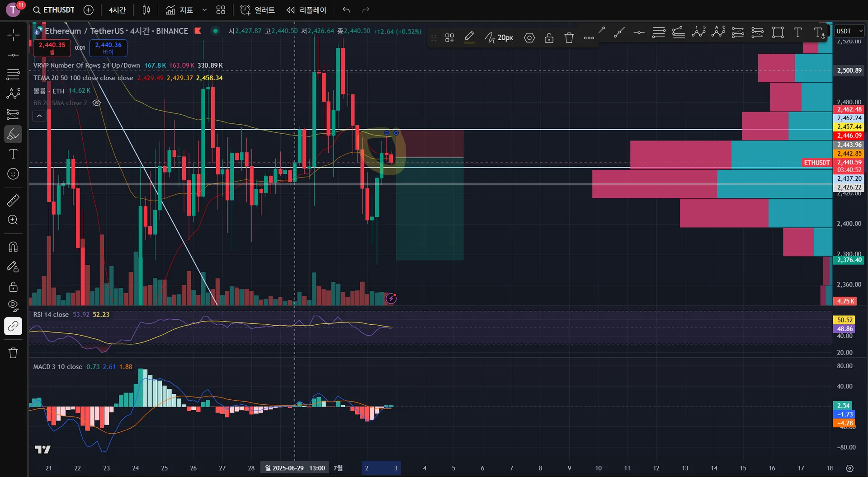Select the Text tool in left sidebar
Image resolution: width=868 pixels, height=477 pixels.
[x=13, y=154]
